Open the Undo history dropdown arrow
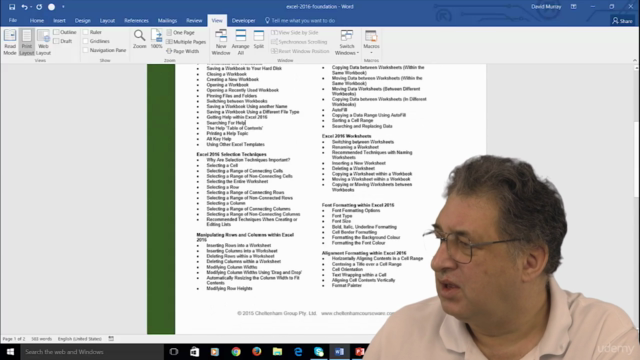 [x=31, y=7]
